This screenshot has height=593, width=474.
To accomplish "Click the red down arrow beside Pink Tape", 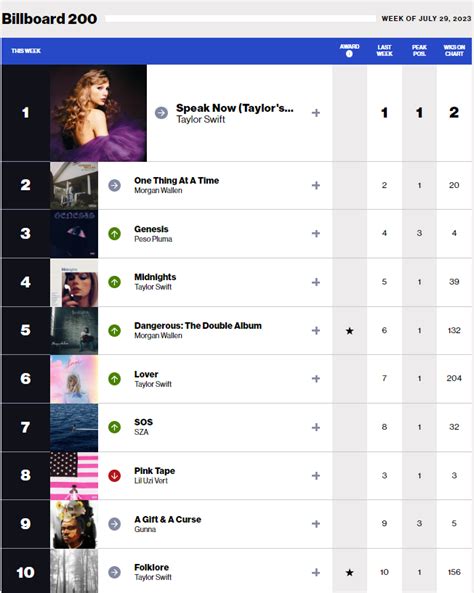I will tap(114, 476).
